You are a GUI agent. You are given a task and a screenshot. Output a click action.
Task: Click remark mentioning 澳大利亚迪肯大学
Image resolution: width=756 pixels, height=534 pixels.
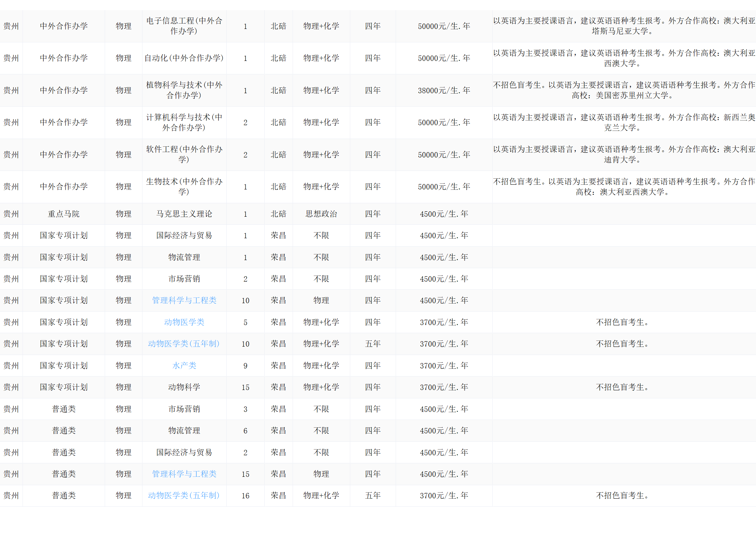(623, 154)
